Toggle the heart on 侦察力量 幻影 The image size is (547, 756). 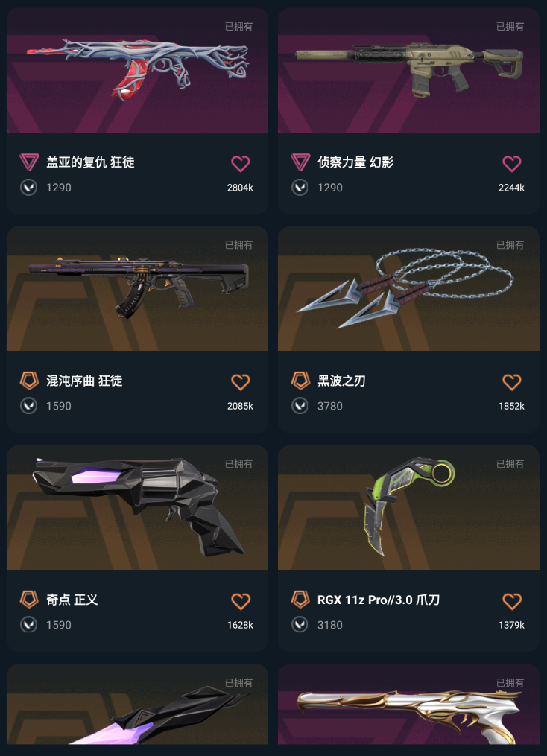[x=512, y=164]
